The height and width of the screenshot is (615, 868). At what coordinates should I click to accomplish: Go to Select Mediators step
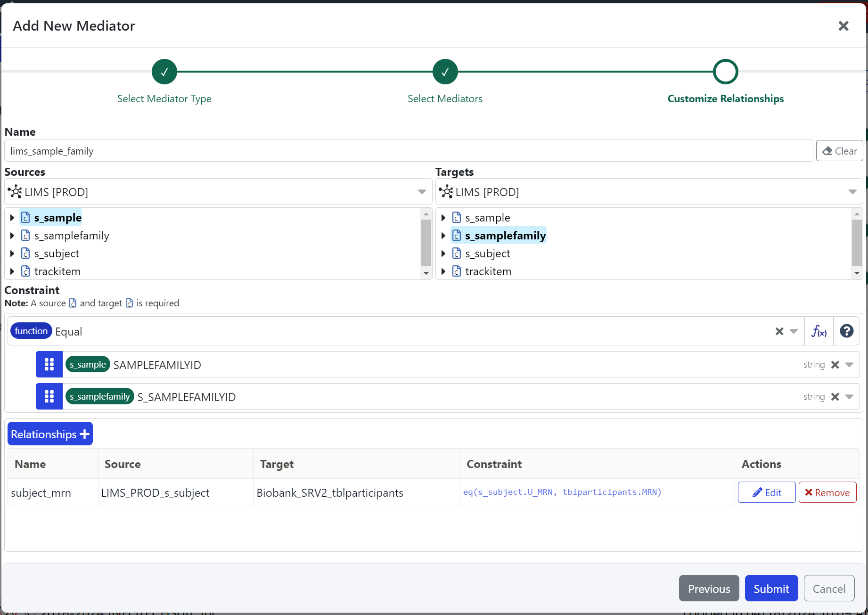[445, 72]
